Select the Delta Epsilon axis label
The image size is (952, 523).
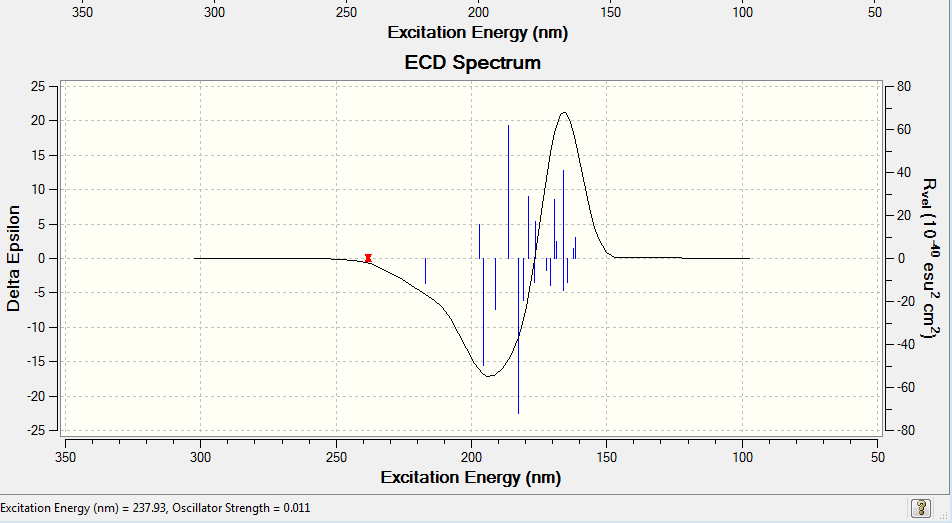pos(13,258)
